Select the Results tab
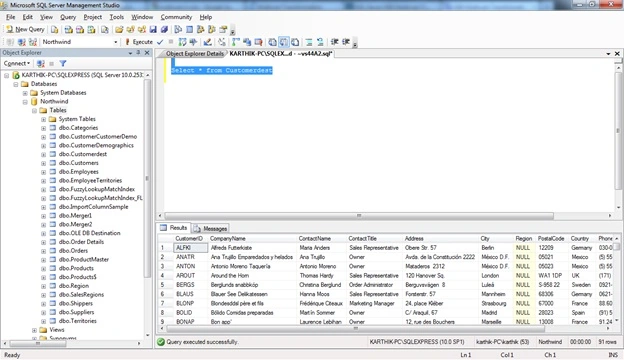 [x=174, y=228]
